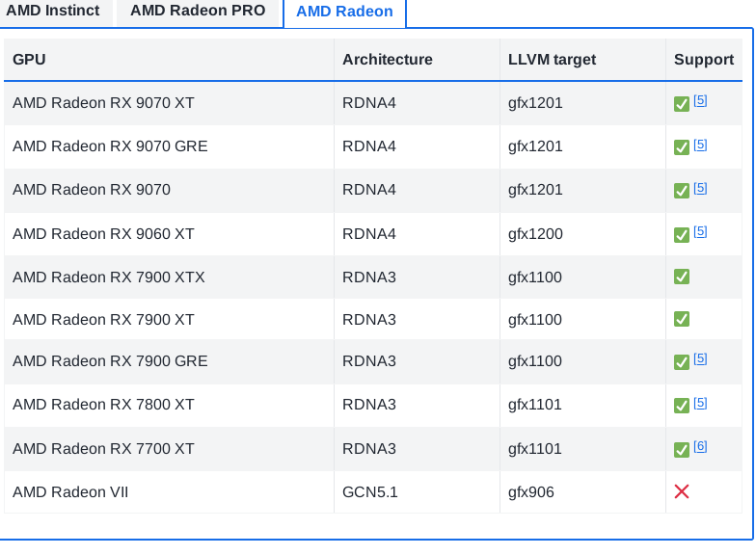Viewport: 756px width, 555px height.
Task: Click the gfx906 LLVM target cell
Action: pos(582,491)
